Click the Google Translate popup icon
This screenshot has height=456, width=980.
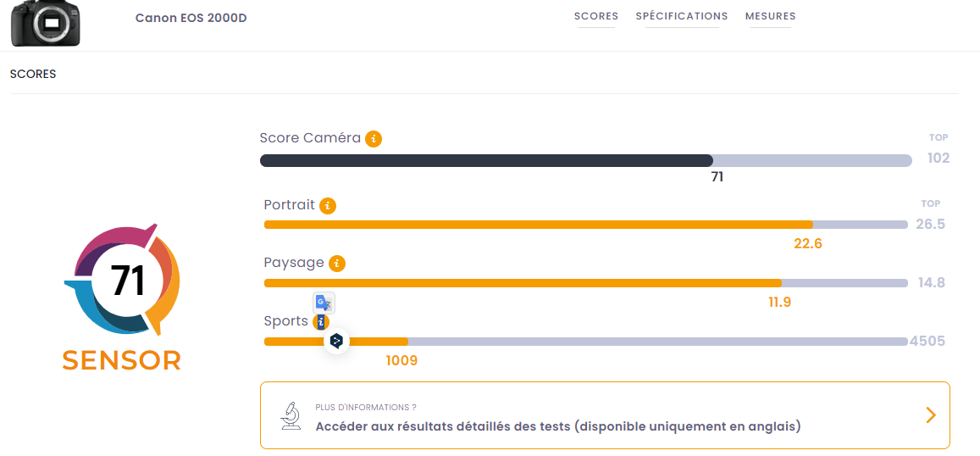click(324, 303)
